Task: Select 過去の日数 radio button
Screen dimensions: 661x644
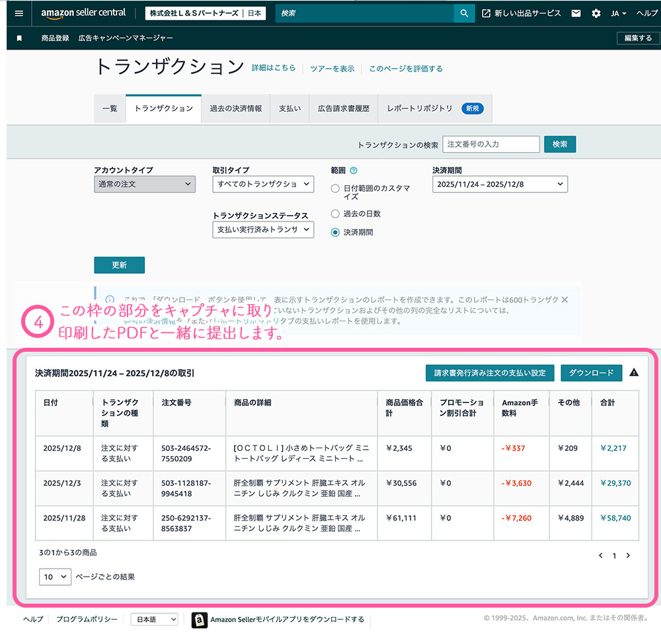Action: [x=335, y=214]
